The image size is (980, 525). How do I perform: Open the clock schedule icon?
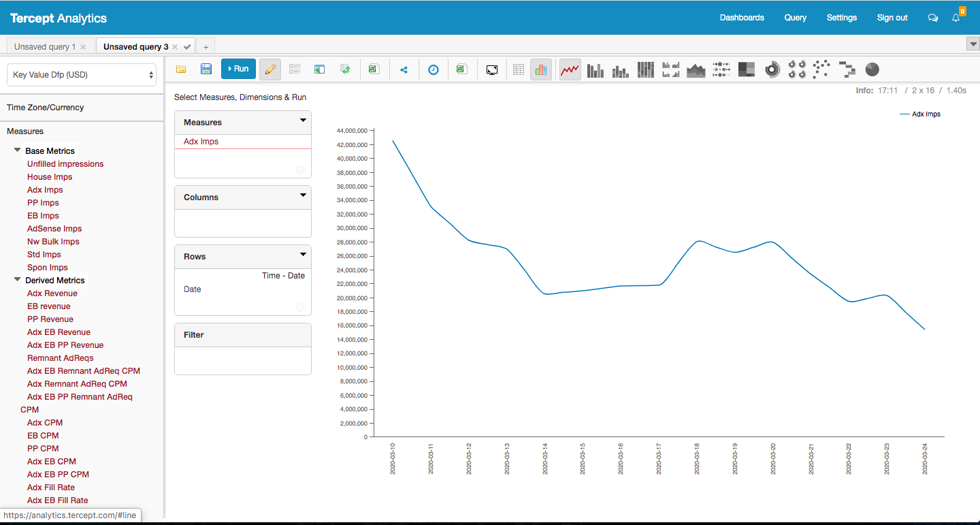pyautogui.click(x=433, y=69)
